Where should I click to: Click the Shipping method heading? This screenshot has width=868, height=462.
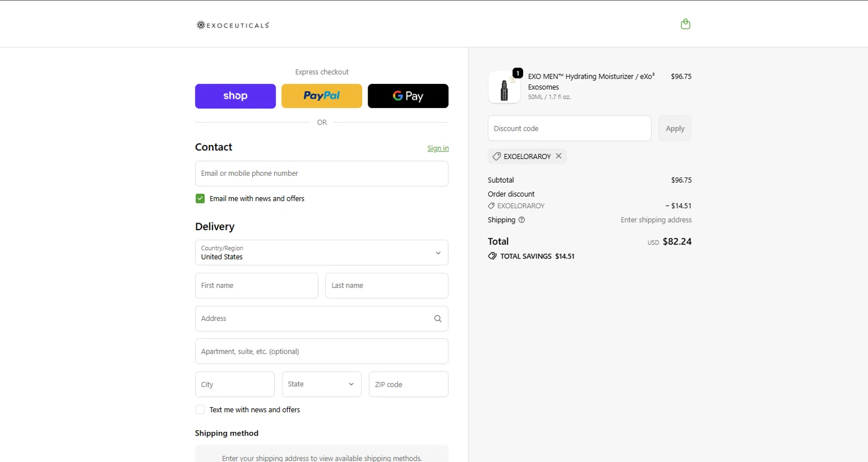(227, 433)
